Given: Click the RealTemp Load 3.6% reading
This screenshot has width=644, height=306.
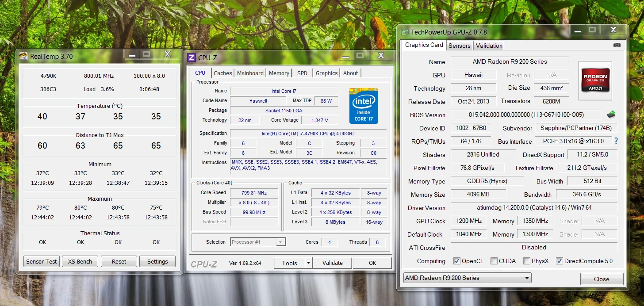Looking at the screenshot, I should point(99,89).
